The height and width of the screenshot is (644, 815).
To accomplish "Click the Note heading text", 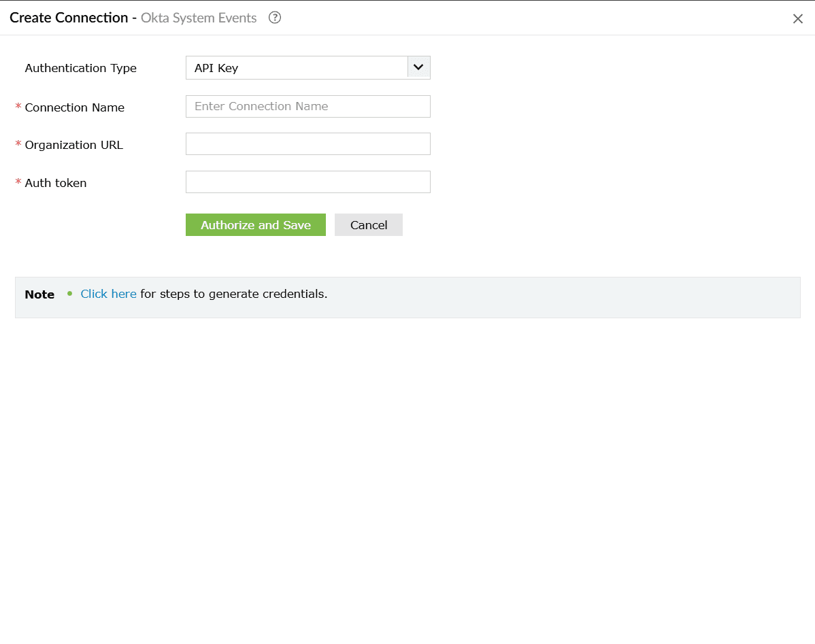I will point(39,294).
